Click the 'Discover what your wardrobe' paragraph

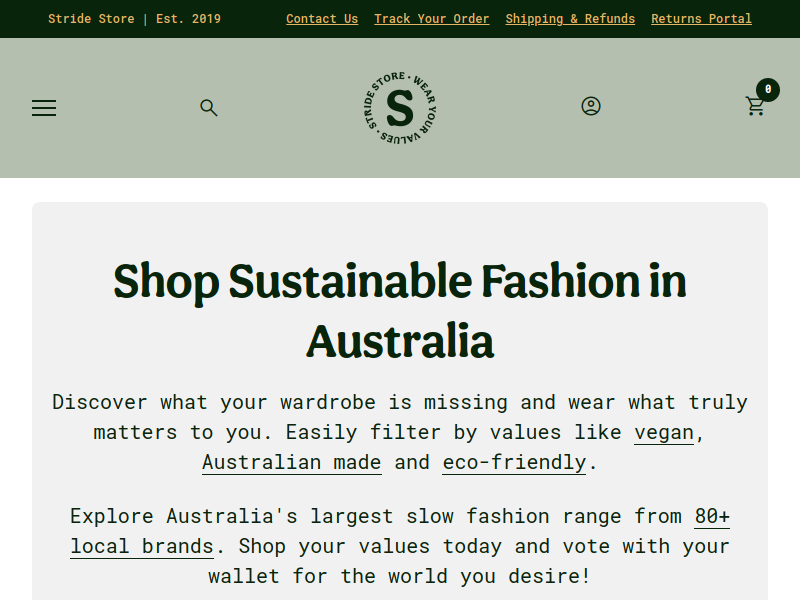tap(400, 433)
